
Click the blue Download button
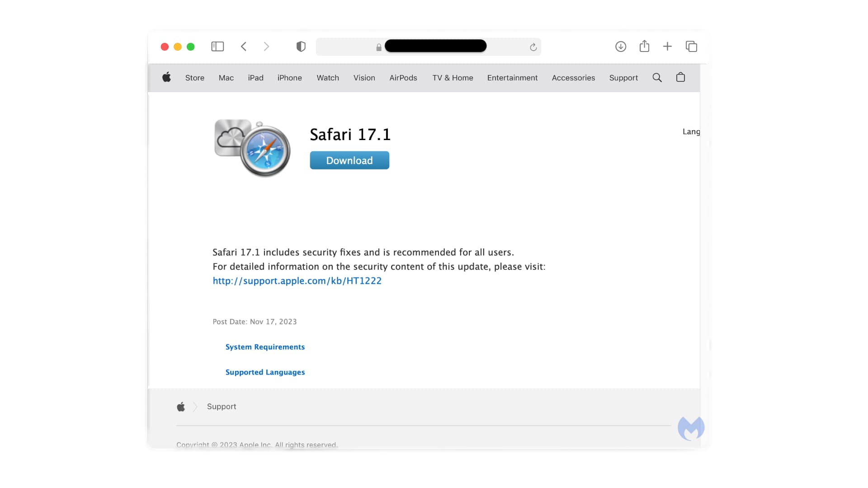pyautogui.click(x=349, y=160)
